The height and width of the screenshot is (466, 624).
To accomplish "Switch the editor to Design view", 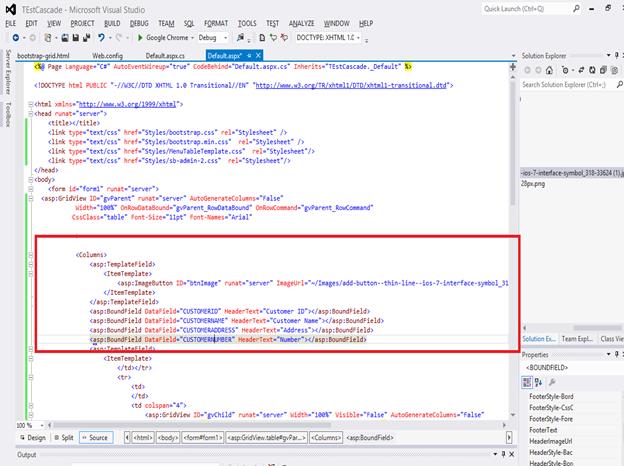I will click(34, 438).
